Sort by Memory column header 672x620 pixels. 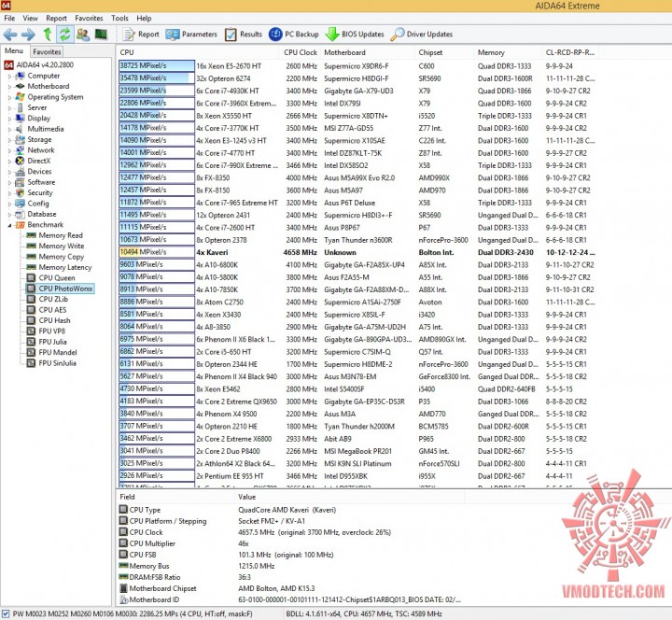[x=508, y=52]
